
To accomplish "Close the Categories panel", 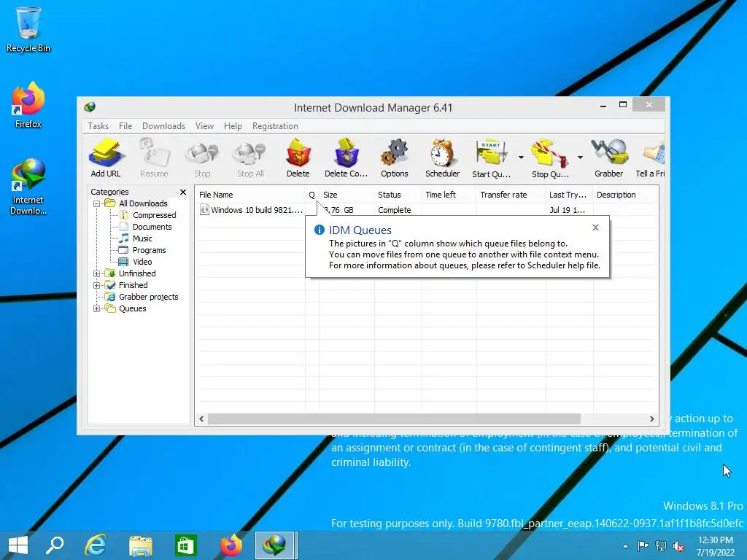I will [x=183, y=192].
